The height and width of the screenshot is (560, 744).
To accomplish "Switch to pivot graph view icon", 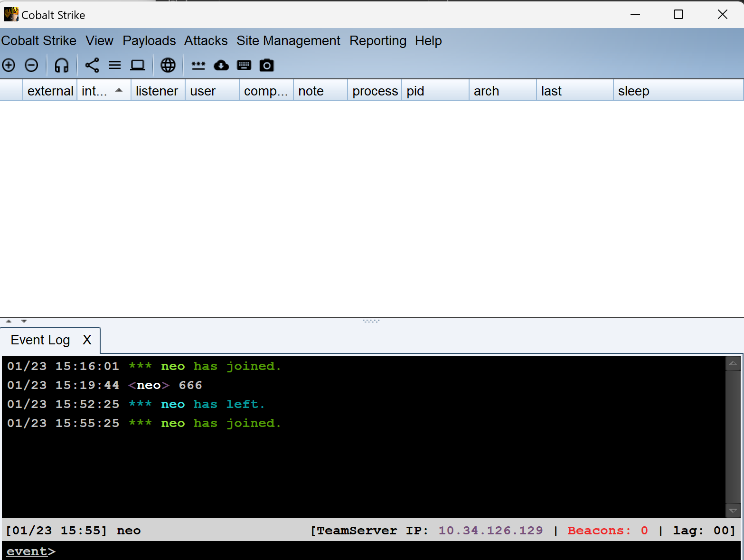I will click(x=92, y=65).
